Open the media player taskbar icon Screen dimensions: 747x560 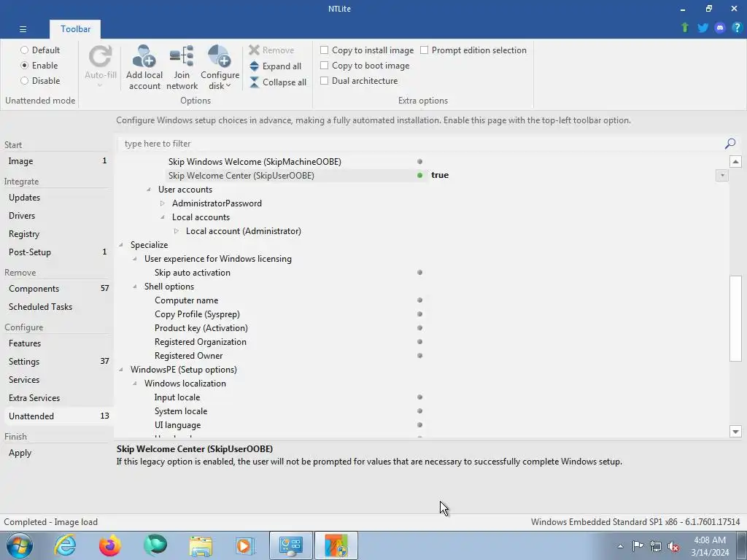(x=245, y=545)
